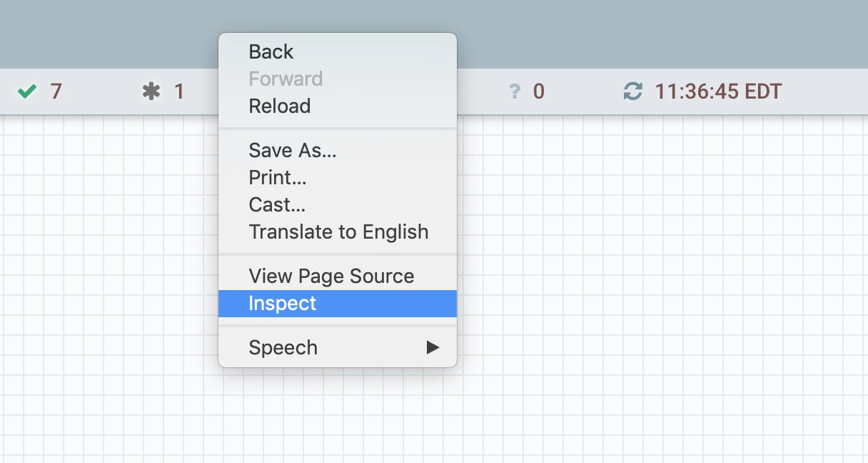Choose Back from the context menu
This screenshot has width=868, height=463.
[338, 51]
